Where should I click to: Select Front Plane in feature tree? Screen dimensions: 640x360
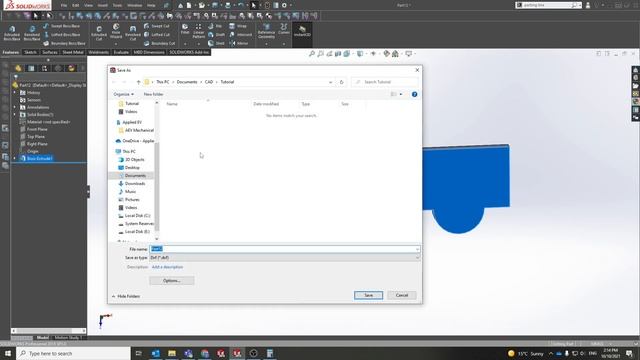(x=37, y=129)
